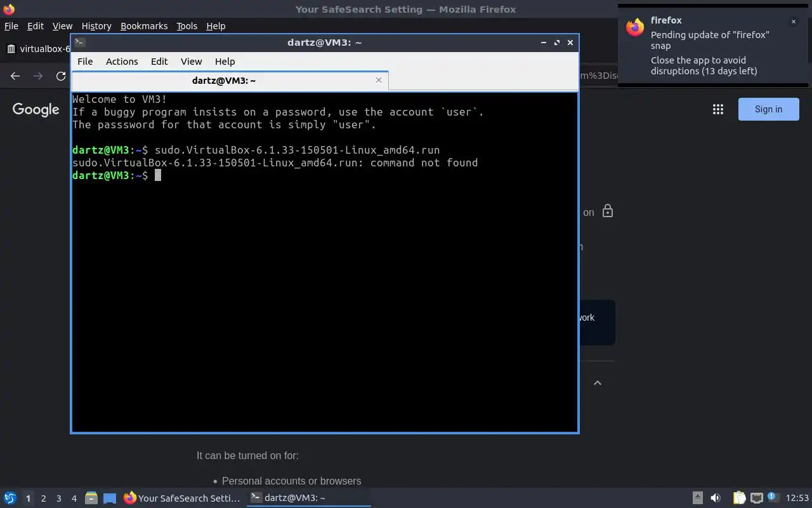The image size is (812, 508).
Task: Open the wired network tray icon
Action: pyautogui.click(x=756, y=498)
